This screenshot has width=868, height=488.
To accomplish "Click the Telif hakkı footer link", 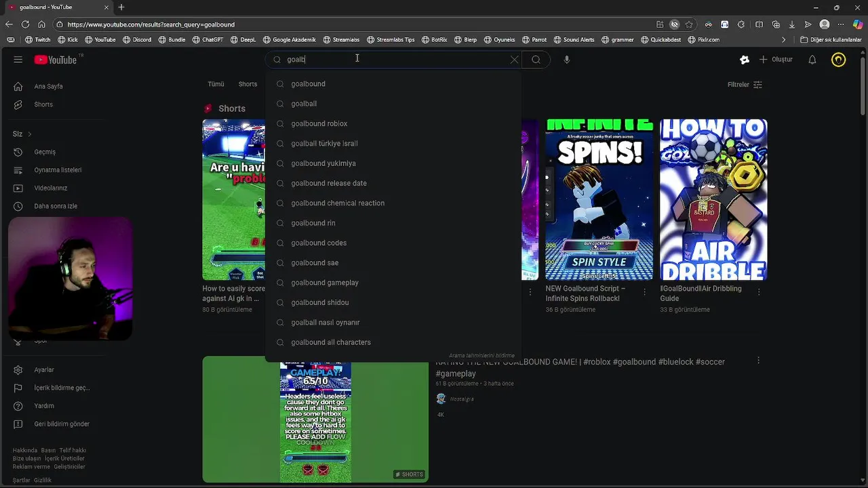I will coord(73,450).
